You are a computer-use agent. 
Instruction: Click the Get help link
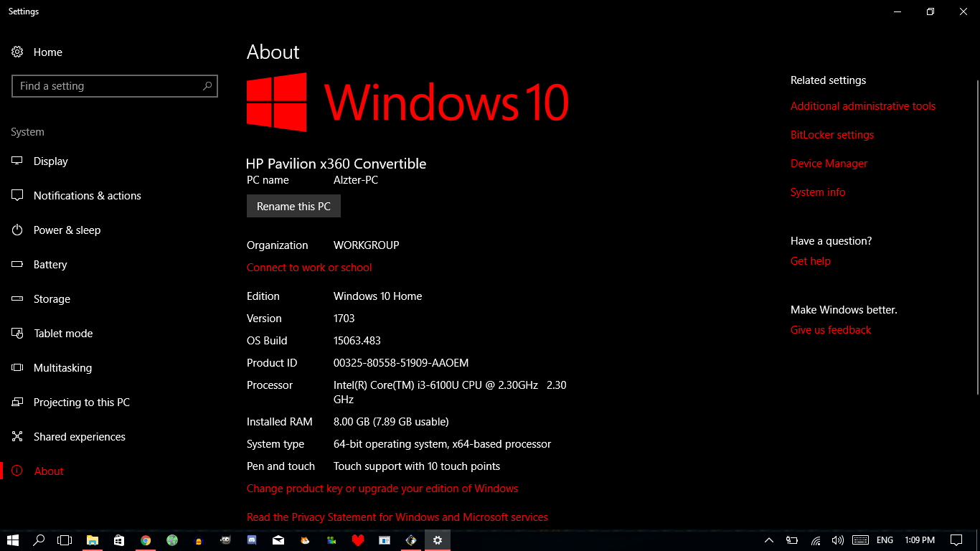point(811,261)
